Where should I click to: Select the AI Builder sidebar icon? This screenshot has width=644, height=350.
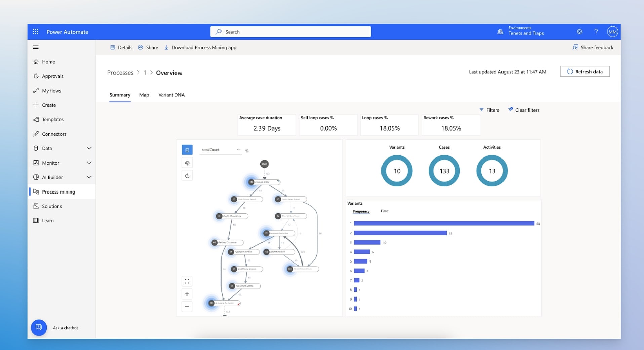36,177
